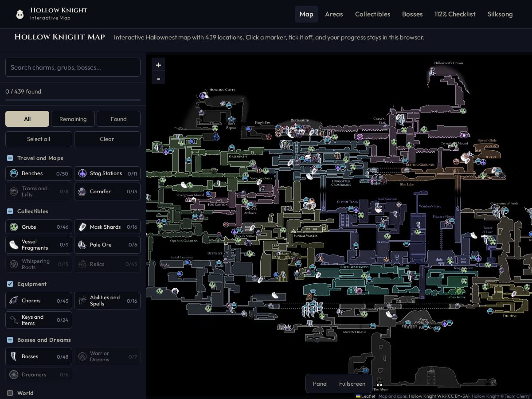The width and height of the screenshot is (532, 399).
Task: Open the Map tab in top navigation
Action: click(x=306, y=14)
